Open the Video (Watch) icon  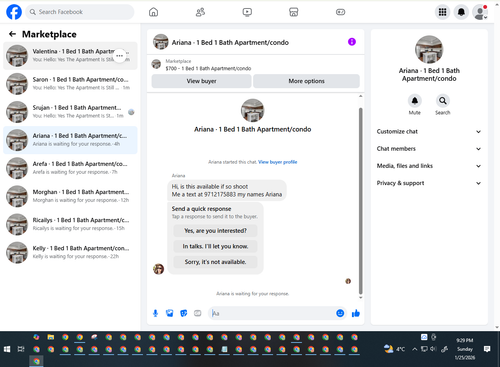coord(247,12)
